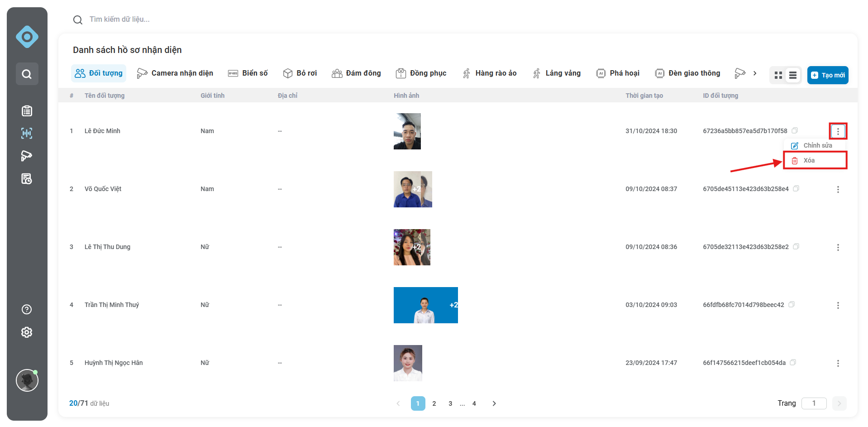Screen dimensions: 868x427
Task: Click the Giới tính column header
Action: (x=212, y=96)
